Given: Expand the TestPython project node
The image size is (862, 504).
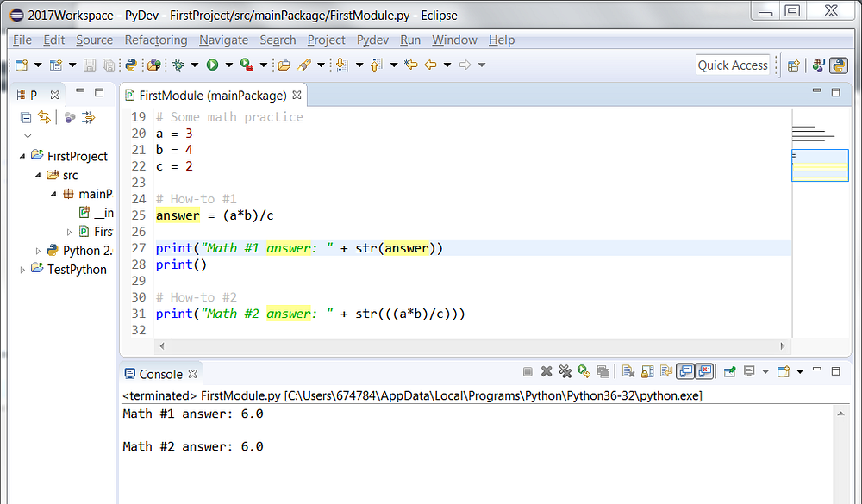Looking at the screenshot, I should 22,270.
